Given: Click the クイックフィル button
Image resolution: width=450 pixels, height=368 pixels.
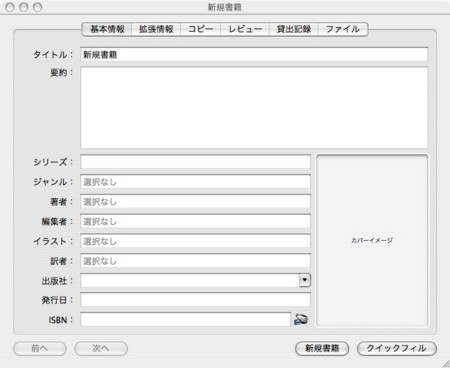Looking at the screenshot, I should point(397,348).
